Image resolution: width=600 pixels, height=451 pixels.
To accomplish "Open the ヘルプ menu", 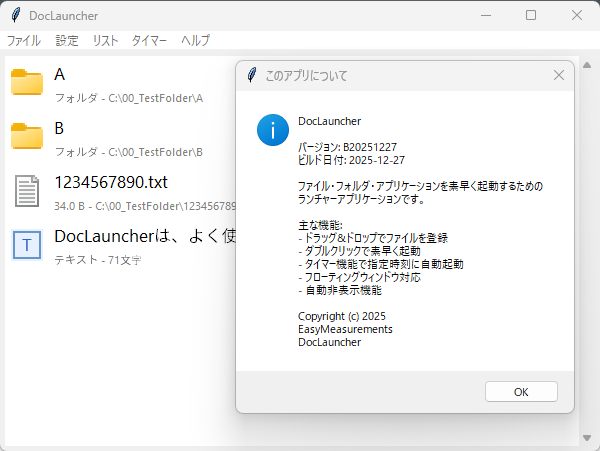I will click(195, 41).
